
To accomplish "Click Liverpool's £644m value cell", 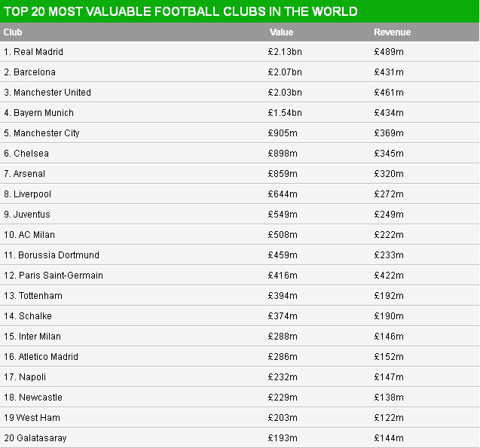I will (283, 194).
